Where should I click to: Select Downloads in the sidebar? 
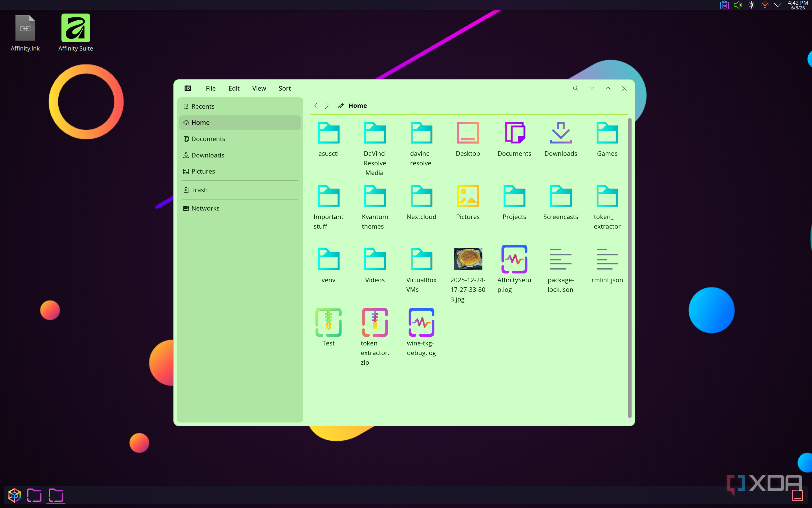point(240,155)
